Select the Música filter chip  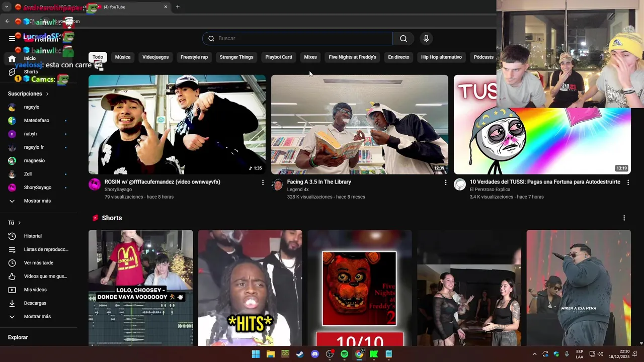pos(123,57)
